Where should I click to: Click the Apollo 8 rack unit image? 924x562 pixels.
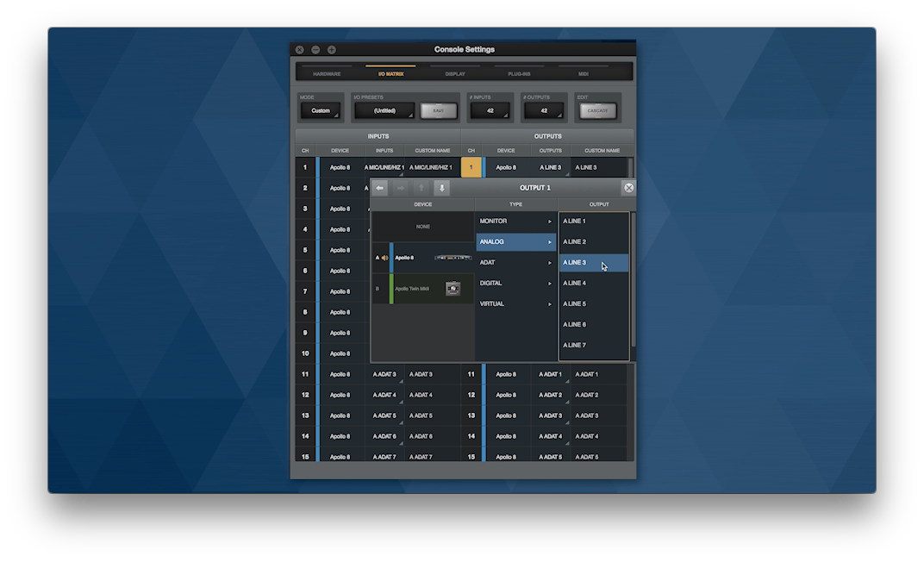(453, 258)
